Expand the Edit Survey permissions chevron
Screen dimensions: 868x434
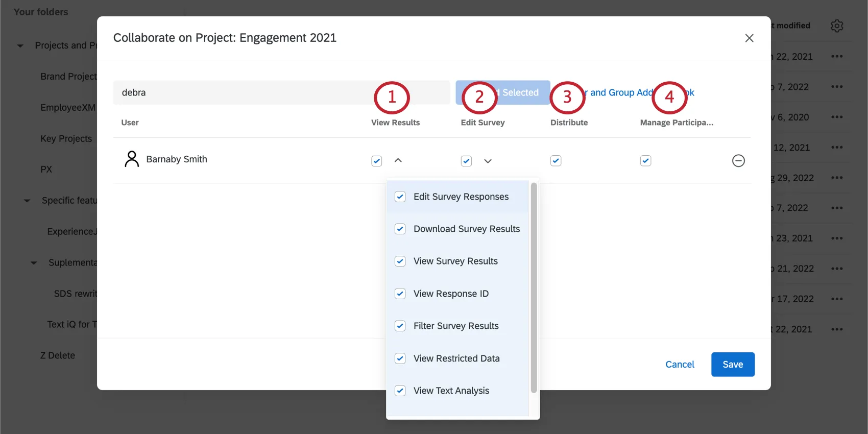488,161
